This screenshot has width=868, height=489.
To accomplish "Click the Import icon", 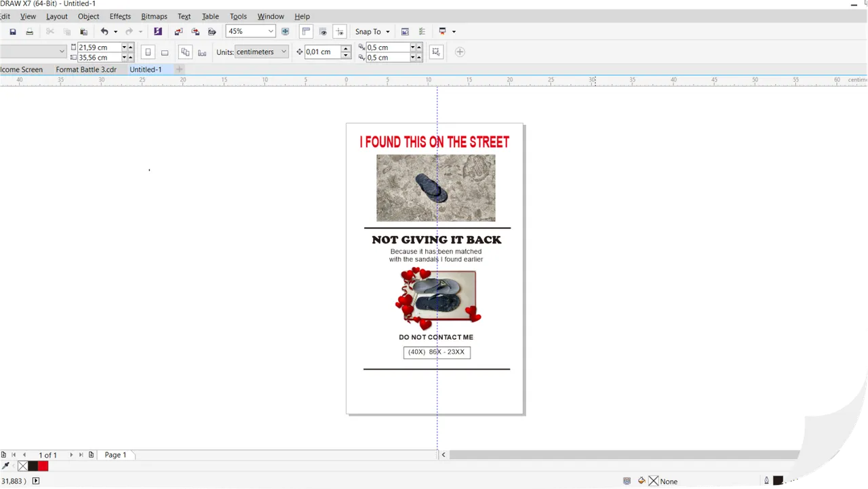I will click(178, 32).
